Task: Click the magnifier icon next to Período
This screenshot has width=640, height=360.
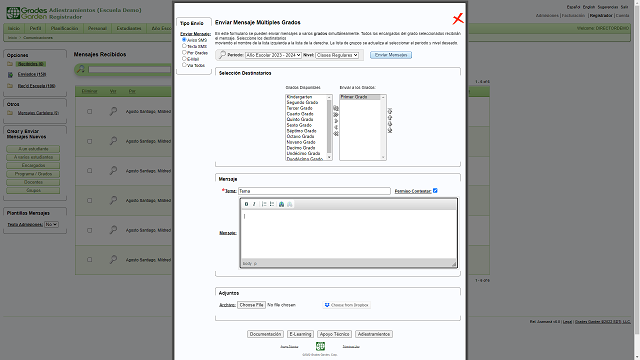Action: [x=222, y=55]
